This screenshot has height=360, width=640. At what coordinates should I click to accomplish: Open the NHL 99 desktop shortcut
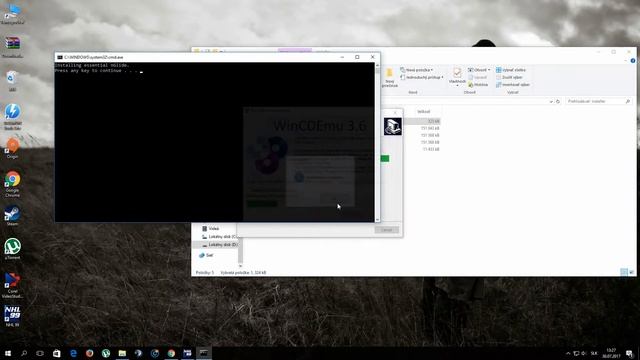[x=12, y=316]
